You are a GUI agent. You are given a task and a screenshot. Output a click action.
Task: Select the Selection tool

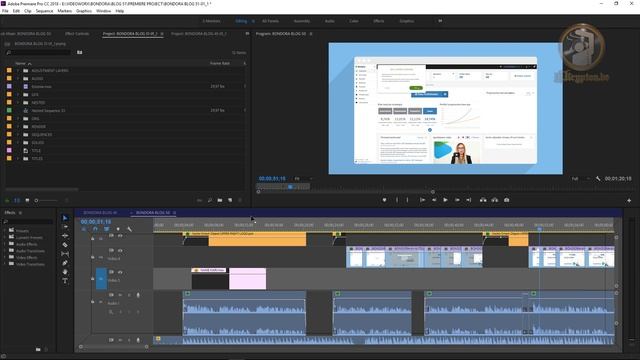pyautogui.click(x=65, y=218)
